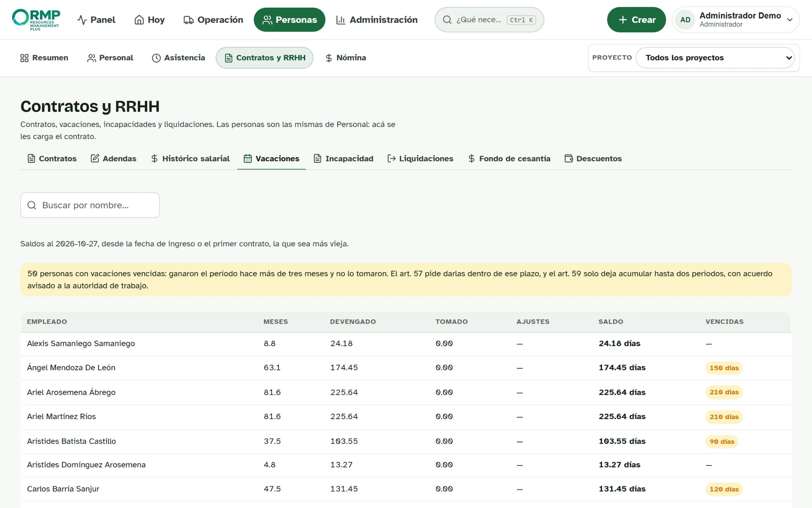Expand the Todos los proyectos dropdown
Screen dimensions: 812x508
715,58
